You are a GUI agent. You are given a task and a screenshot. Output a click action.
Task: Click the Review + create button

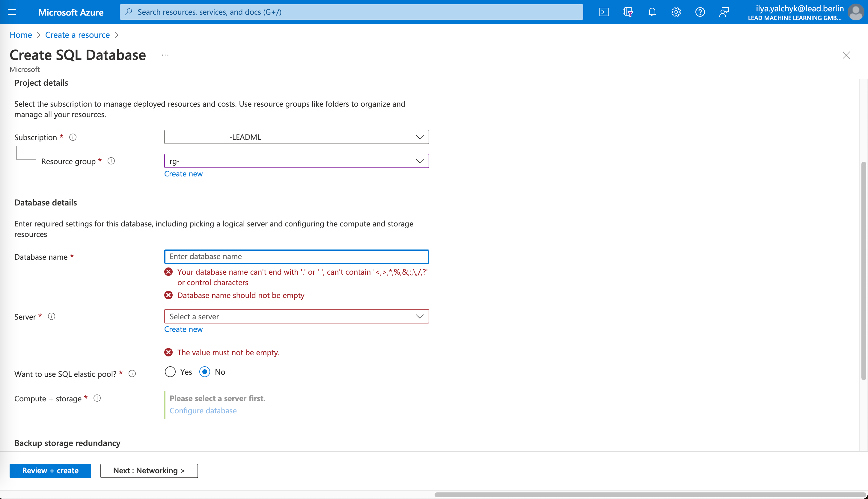point(50,471)
